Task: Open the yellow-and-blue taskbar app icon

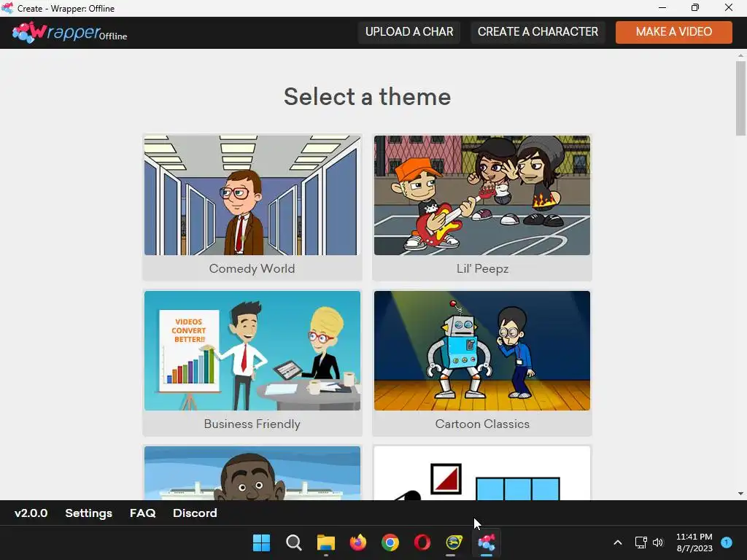Action: coord(454,542)
